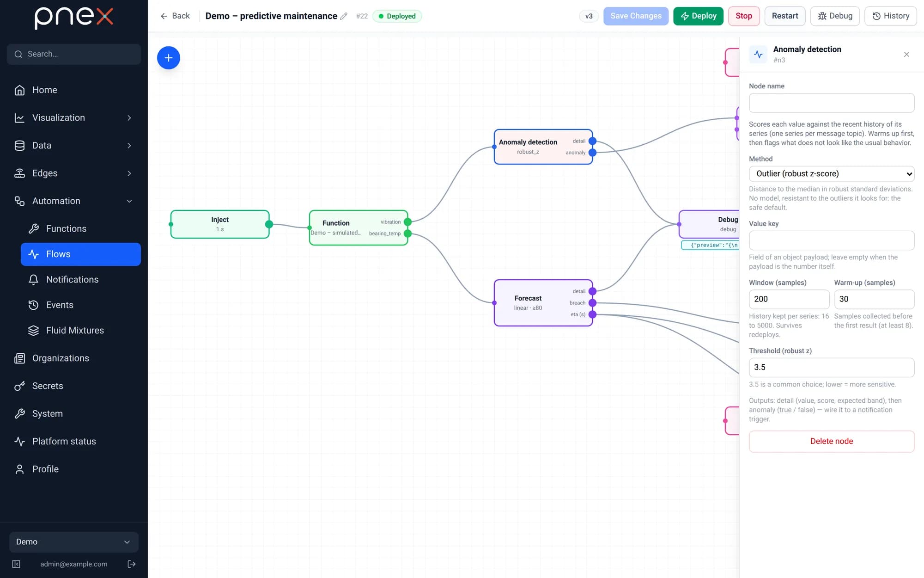Click the System wrench icon
The width and height of the screenshot is (924, 578).
point(19,414)
